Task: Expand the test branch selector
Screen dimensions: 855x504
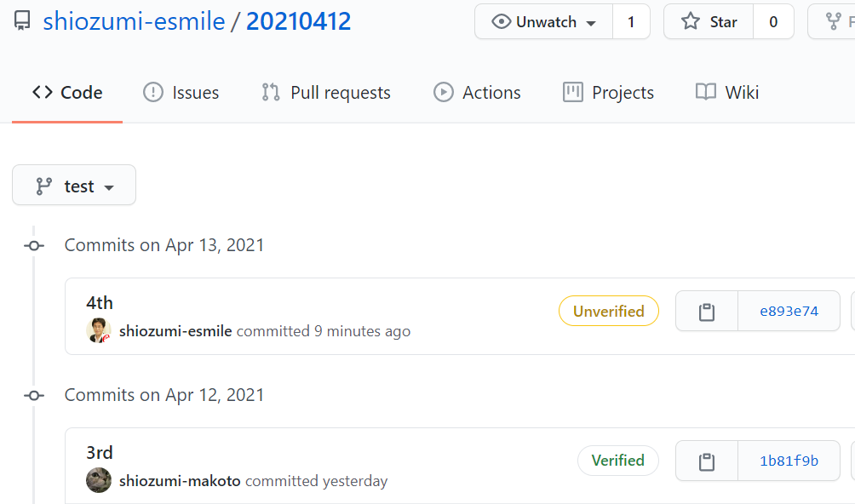Action: (74, 186)
